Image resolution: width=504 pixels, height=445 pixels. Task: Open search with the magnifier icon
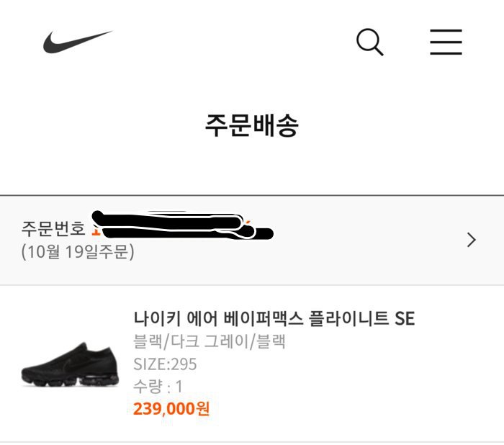coord(370,42)
